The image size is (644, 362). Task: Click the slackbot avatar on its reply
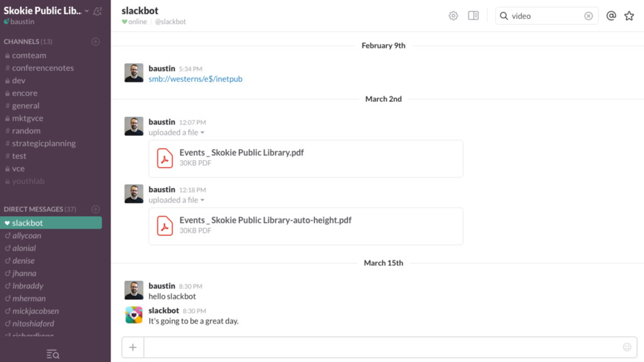click(x=134, y=315)
